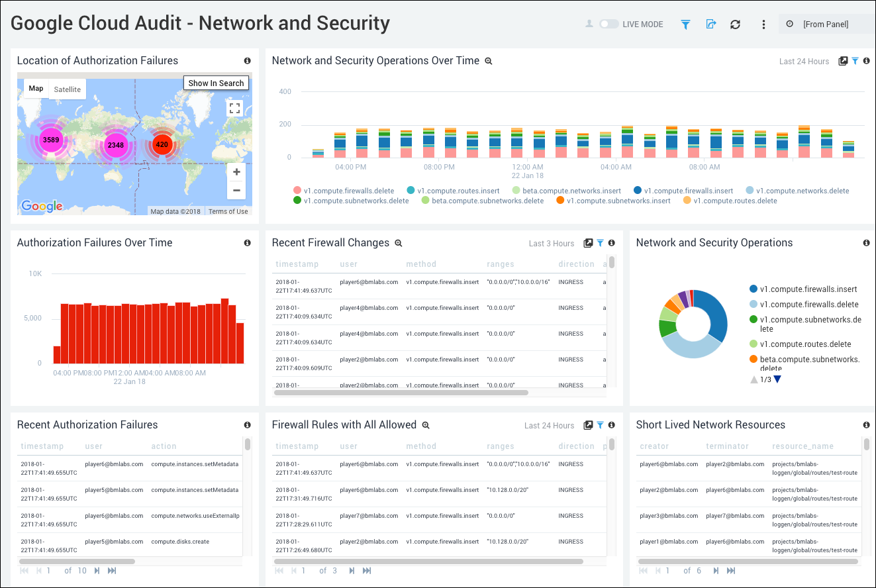Click the dashboard filter funnel icon
This screenshot has width=876, height=588.
[x=685, y=24]
